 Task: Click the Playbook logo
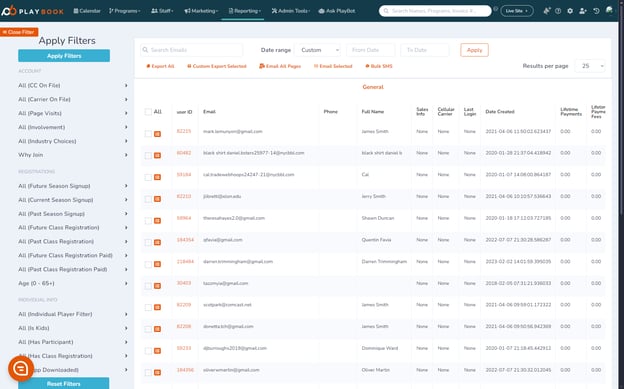pyautogui.click(x=32, y=11)
